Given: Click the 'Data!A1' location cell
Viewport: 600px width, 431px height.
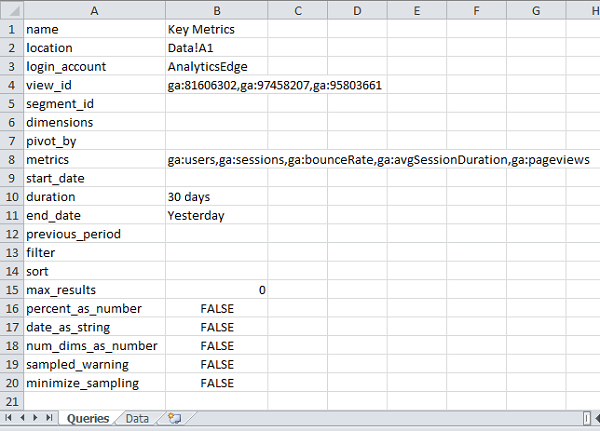Looking at the screenshot, I should [x=217, y=48].
